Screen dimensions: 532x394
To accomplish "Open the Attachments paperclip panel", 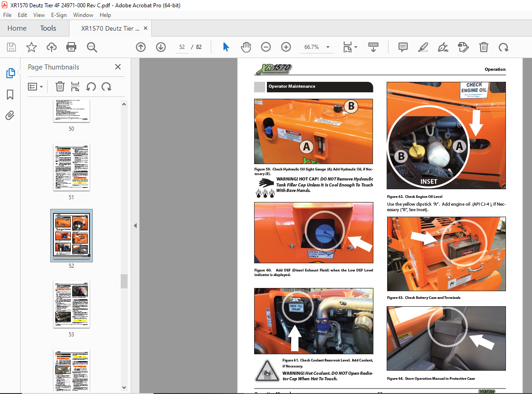I will tap(10, 116).
